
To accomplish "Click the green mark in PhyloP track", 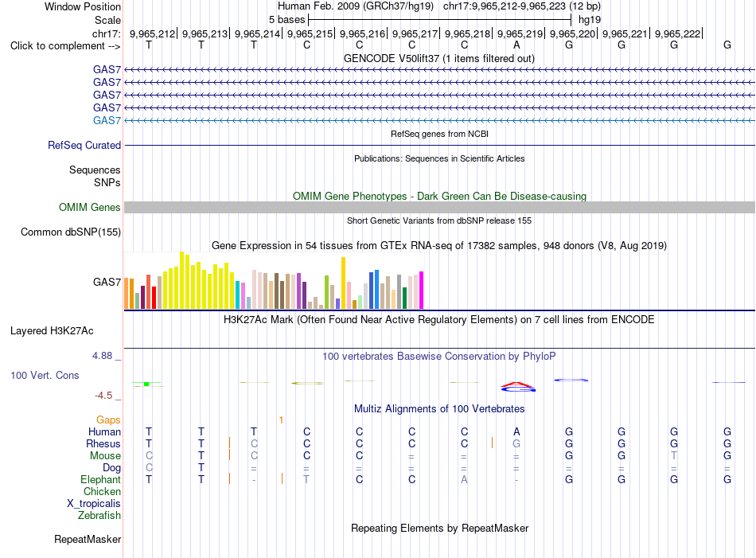I will [146, 384].
